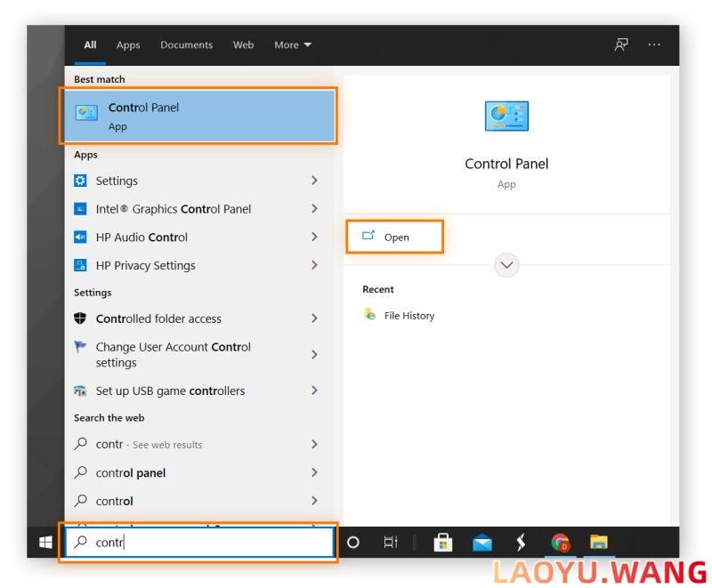Select the All tab
This screenshot has width=712, height=588.
tap(90, 44)
